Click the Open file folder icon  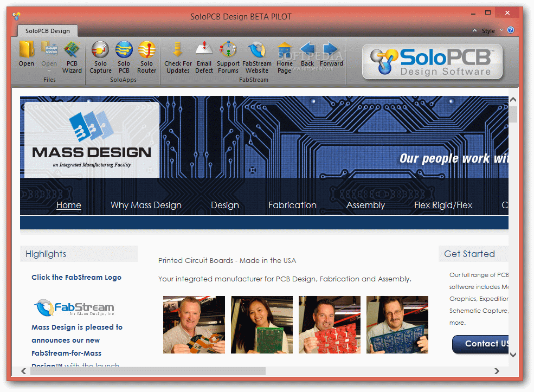(x=26, y=50)
